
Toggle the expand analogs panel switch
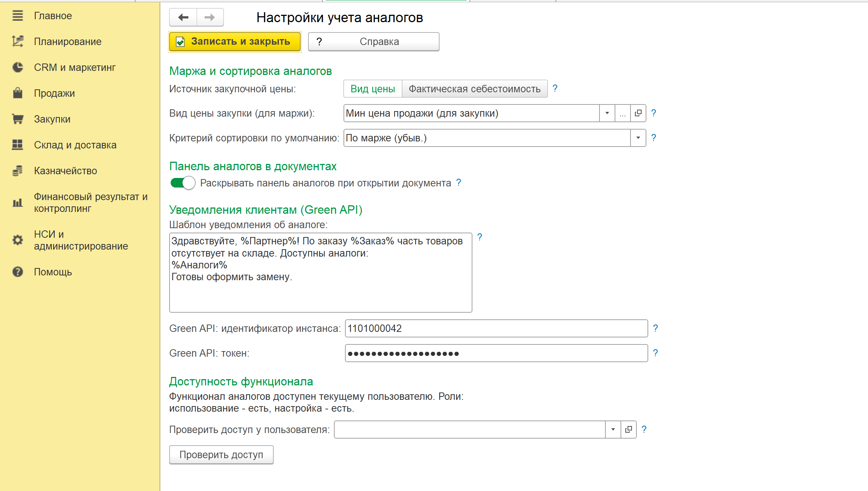point(183,183)
